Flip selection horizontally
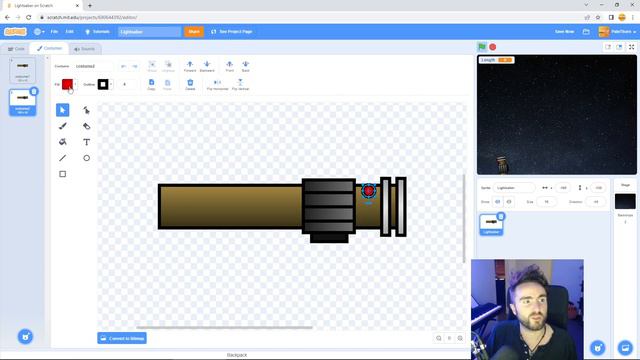The image size is (640, 360). pyautogui.click(x=218, y=84)
